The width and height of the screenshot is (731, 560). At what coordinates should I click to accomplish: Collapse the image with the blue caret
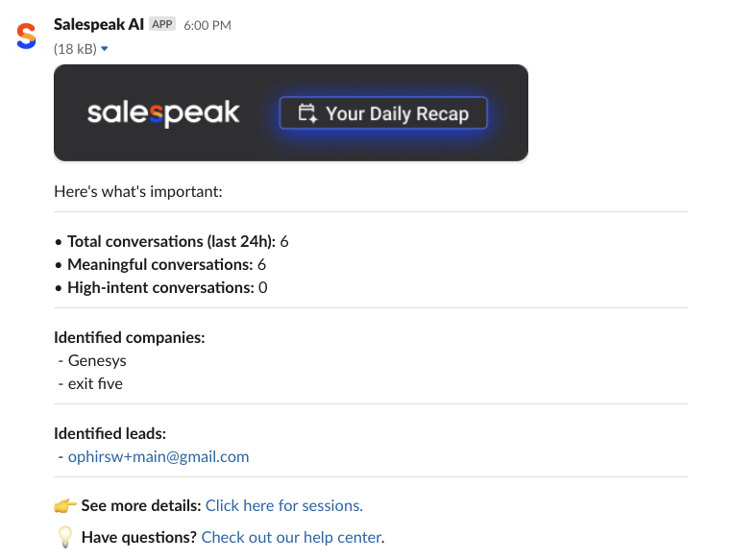105,48
